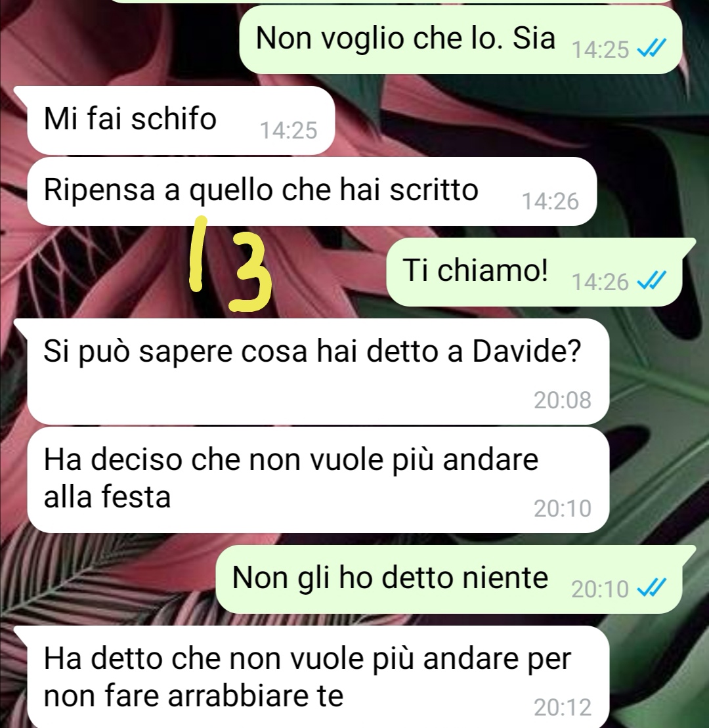Viewport: 709px width, 728px height.
Task: Tap the 'Mi fai schifo' message bubble
Action: pos(181,120)
